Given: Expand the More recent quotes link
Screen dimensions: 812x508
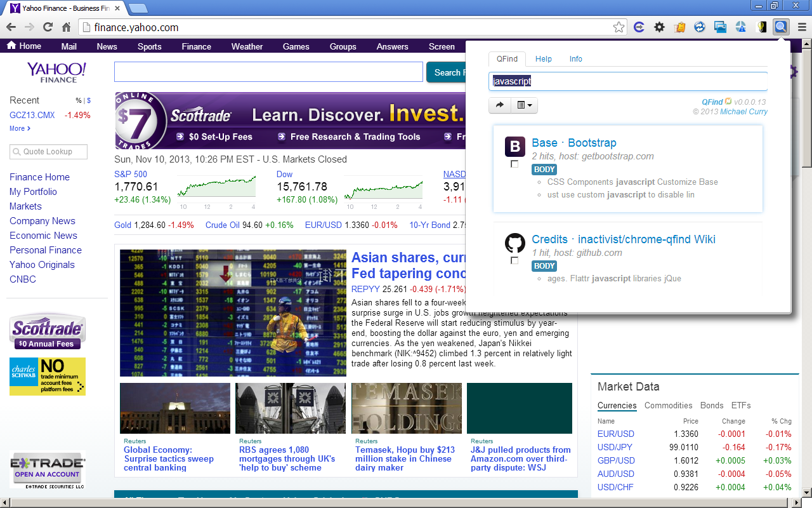Looking at the screenshot, I should pos(20,128).
